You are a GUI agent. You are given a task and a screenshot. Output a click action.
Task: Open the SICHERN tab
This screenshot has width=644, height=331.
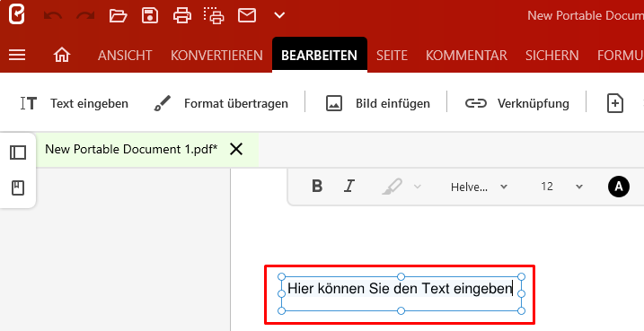click(552, 56)
